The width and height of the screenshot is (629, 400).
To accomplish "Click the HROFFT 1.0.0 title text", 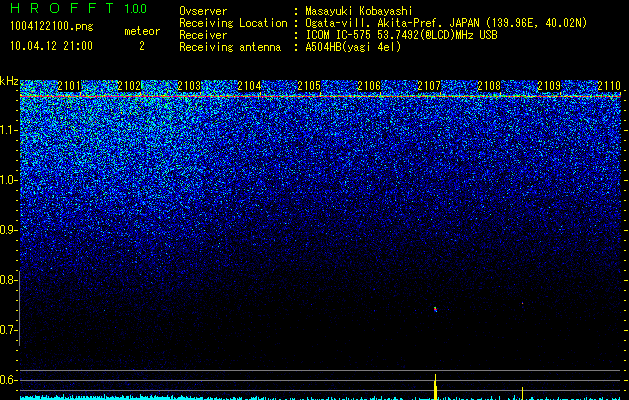I will click(x=78, y=8).
